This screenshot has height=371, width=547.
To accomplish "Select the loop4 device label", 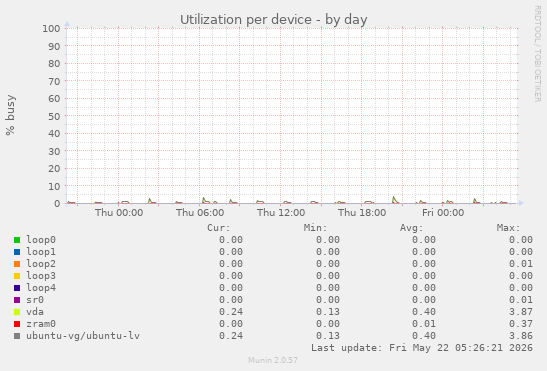I will [x=41, y=288].
